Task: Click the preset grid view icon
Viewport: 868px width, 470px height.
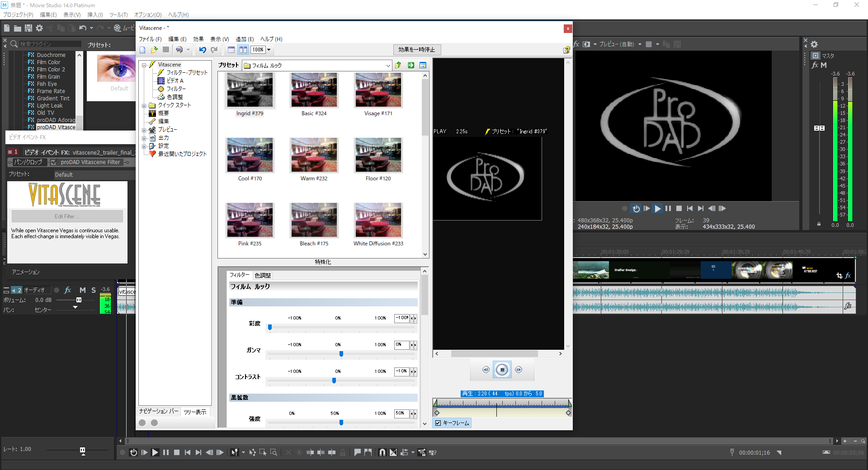Action: (423, 65)
